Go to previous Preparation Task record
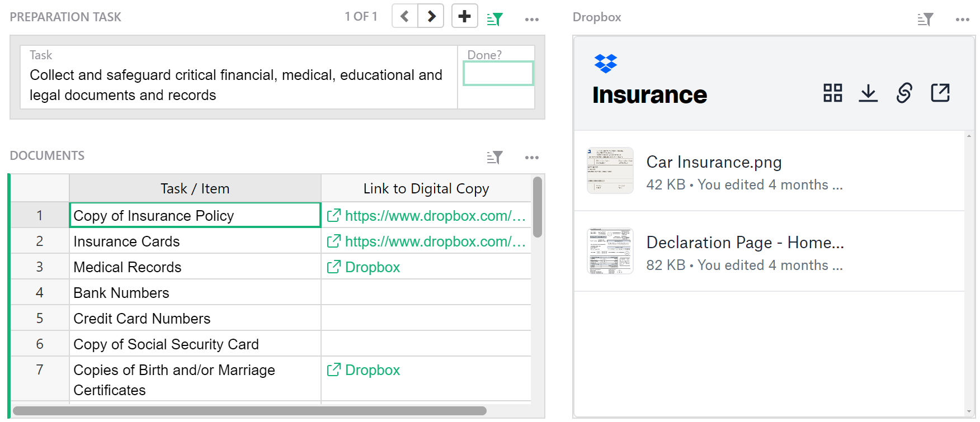Screen dimensions: 980x422 pyautogui.click(x=405, y=16)
